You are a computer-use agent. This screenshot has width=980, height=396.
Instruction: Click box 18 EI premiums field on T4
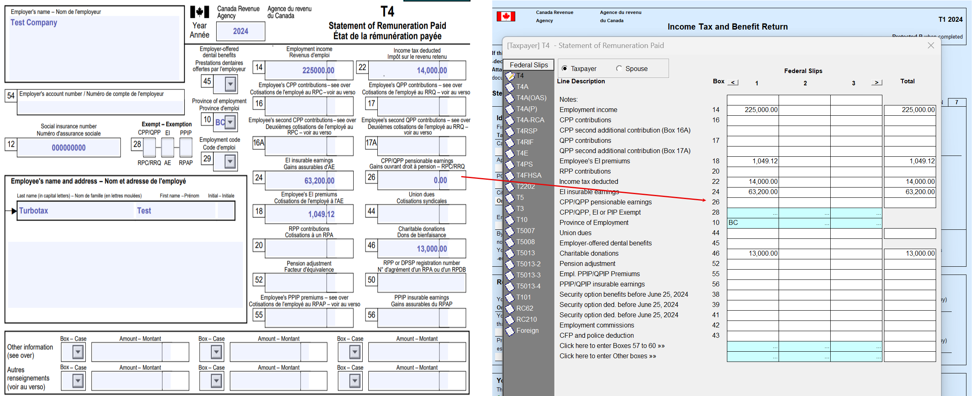[x=309, y=214]
